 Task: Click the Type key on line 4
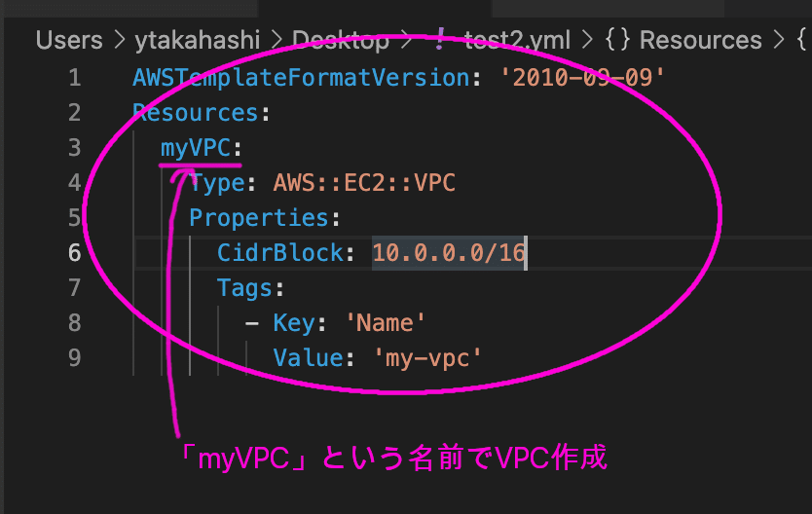coord(217,183)
